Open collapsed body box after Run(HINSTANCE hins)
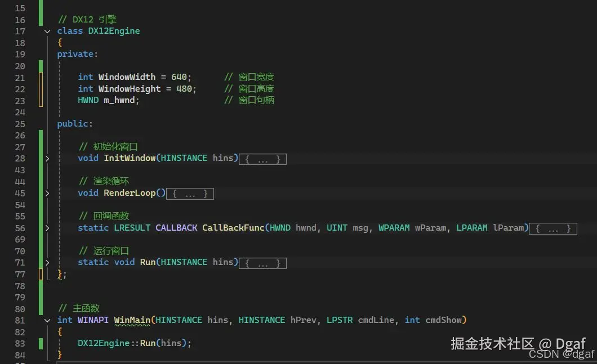This screenshot has height=364, width=597. pyautogui.click(x=262, y=263)
